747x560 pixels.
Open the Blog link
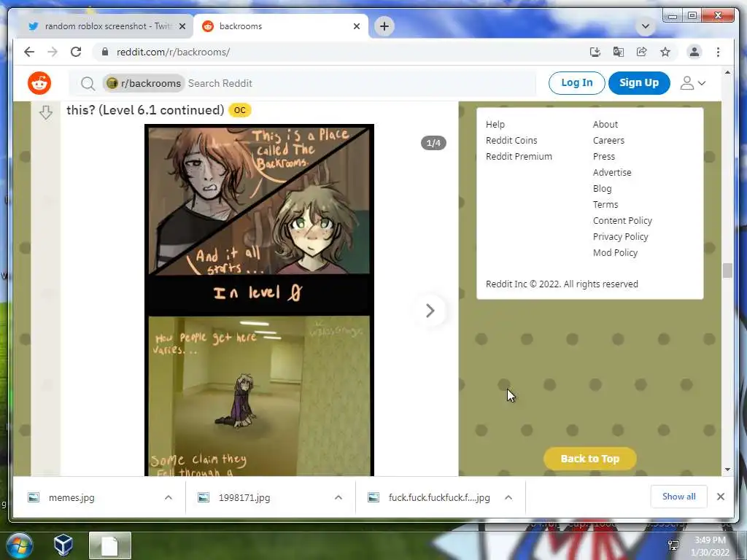point(602,189)
